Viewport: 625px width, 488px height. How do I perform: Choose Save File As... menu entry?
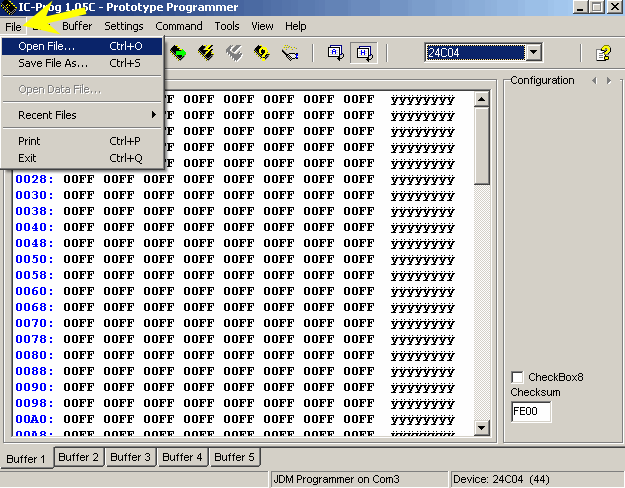point(82,63)
